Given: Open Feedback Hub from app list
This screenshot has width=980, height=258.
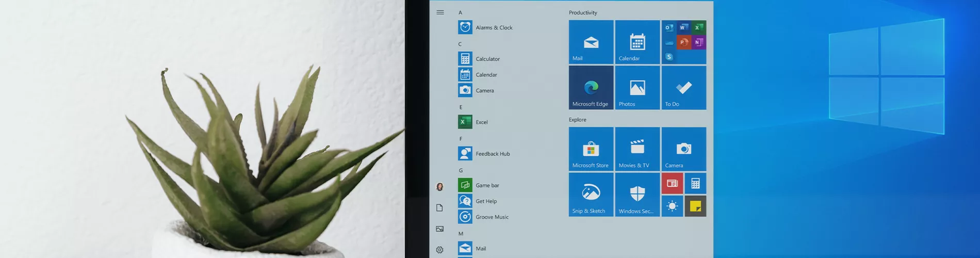Looking at the screenshot, I should pyautogui.click(x=484, y=153).
